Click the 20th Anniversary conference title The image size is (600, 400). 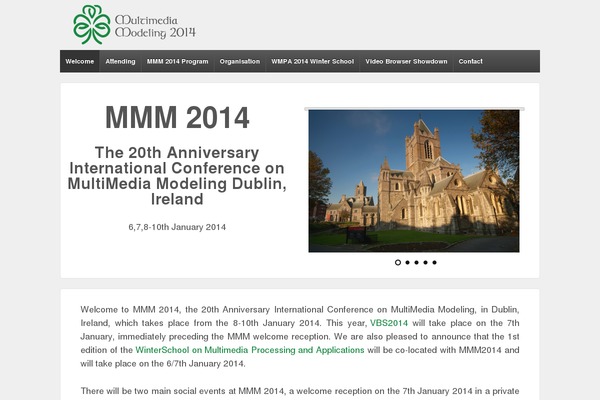(x=177, y=175)
